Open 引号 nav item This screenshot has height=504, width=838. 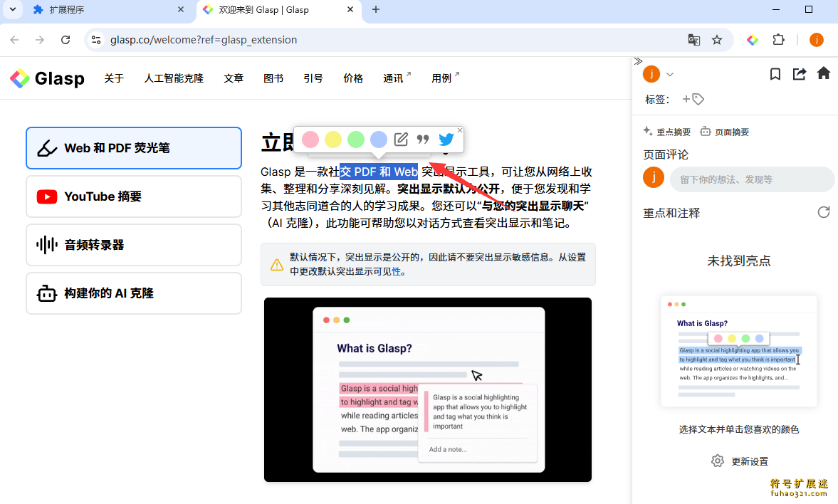click(313, 78)
